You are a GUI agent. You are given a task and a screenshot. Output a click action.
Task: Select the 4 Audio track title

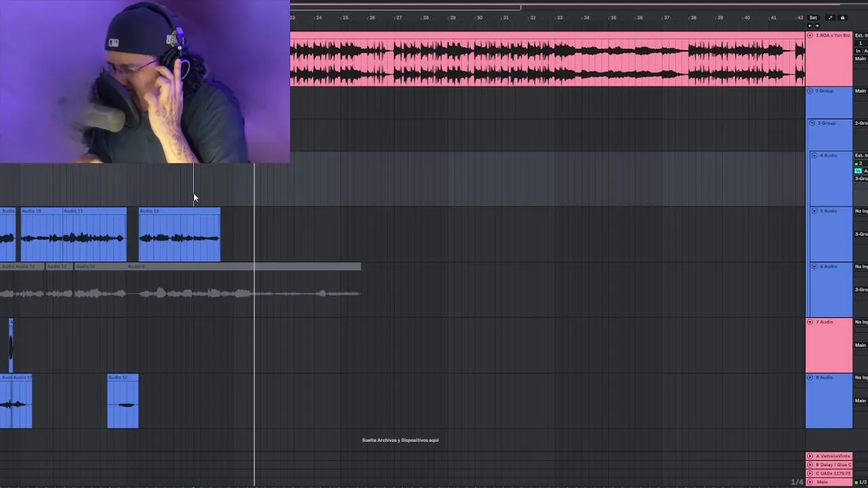click(829, 156)
